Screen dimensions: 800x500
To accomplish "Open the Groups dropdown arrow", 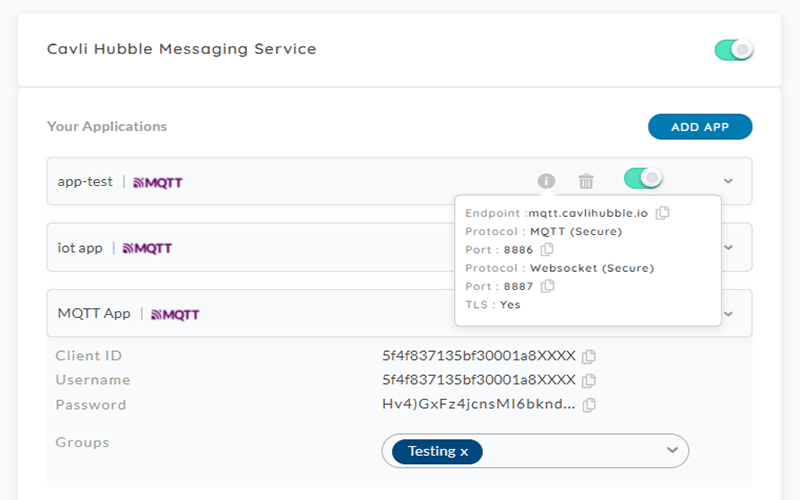I will pyautogui.click(x=672, y=451).
